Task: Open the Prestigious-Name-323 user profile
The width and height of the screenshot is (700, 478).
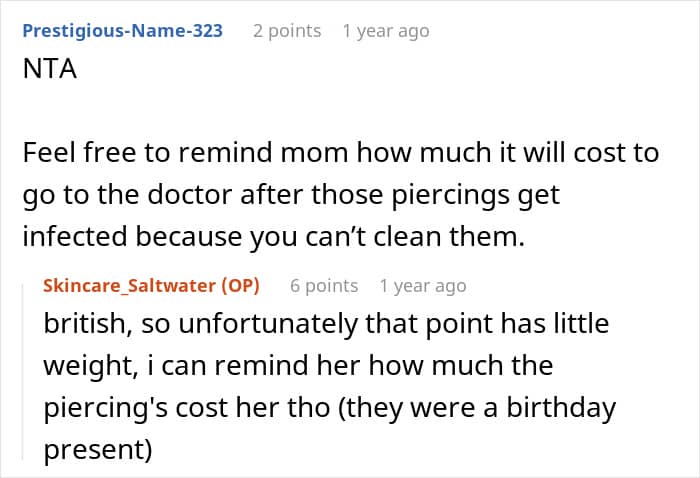Action: [122, 31]
